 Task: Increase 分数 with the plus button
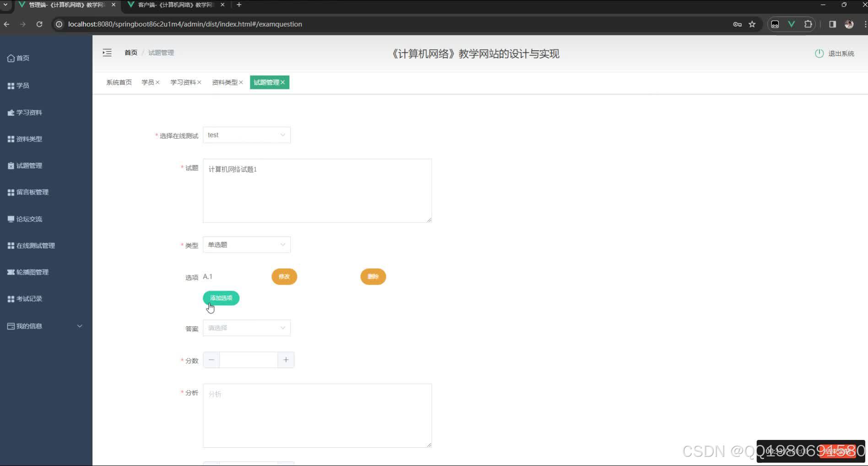point(286,360)
